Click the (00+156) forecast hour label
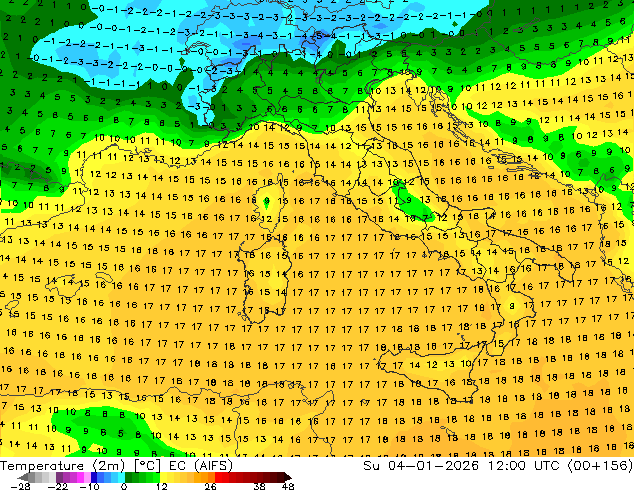 click(600, 466)
